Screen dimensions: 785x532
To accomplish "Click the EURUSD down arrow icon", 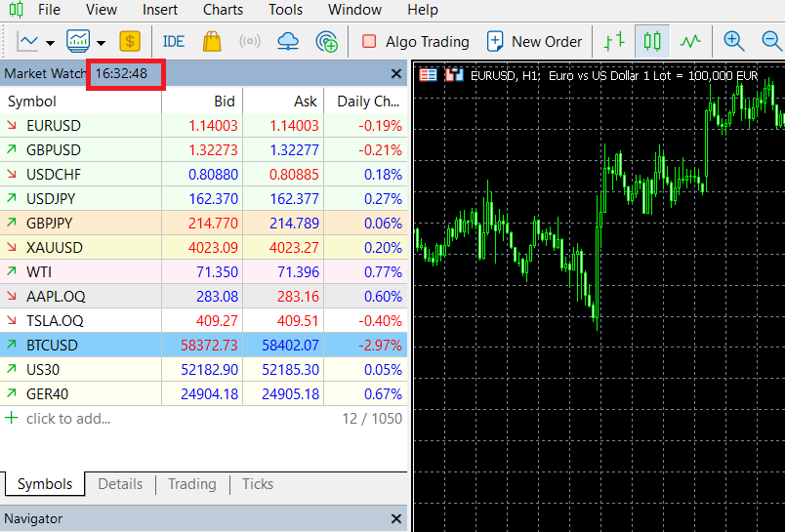I will [x=11, y=125].
